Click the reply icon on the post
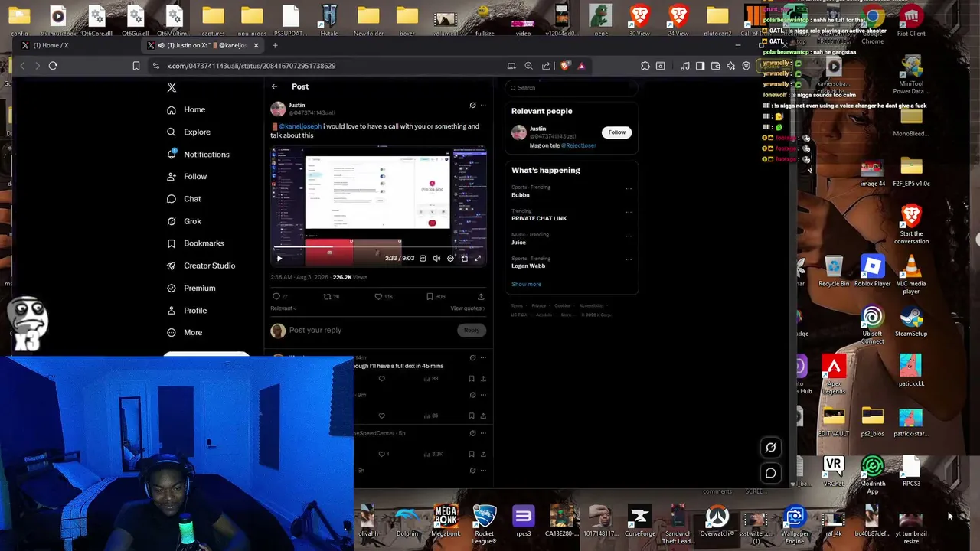This screenshot has width=980, height=551. coord(276,296)
